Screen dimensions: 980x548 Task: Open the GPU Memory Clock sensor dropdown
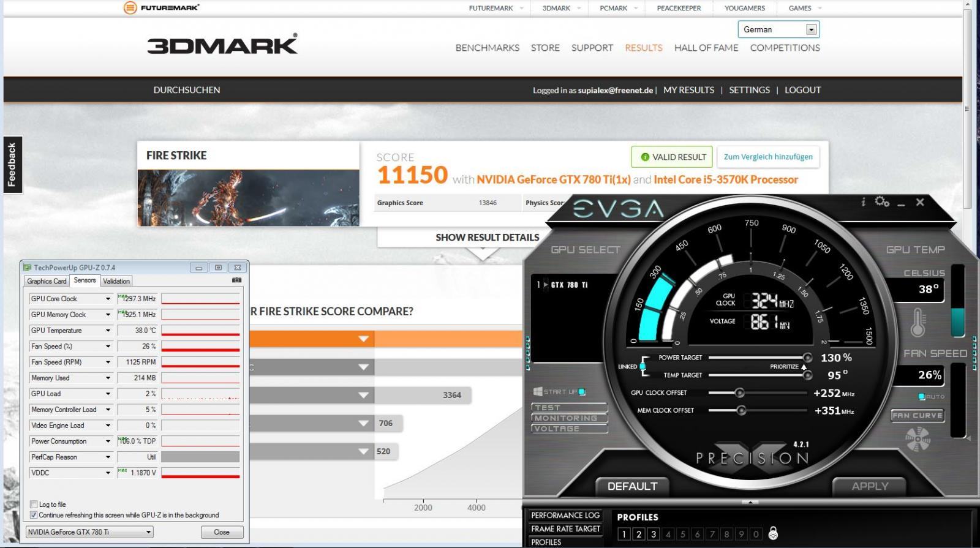point(108,315)
